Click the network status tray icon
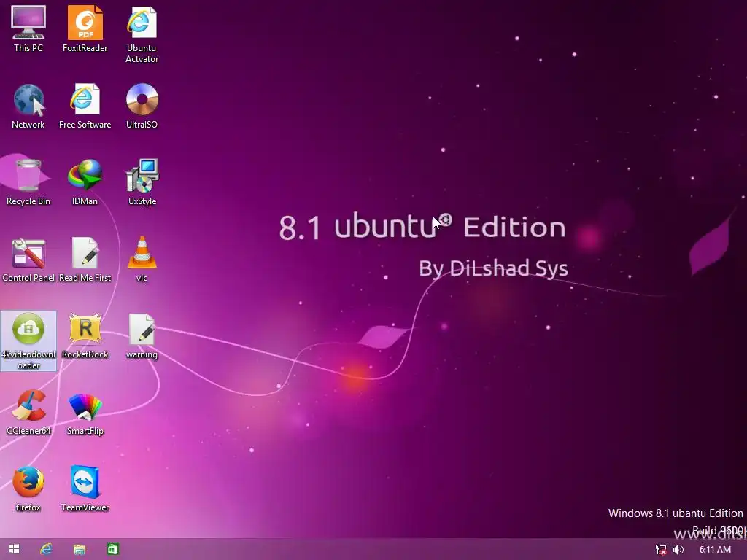Screen dimensions: 747x560 (x=661, y=550)
